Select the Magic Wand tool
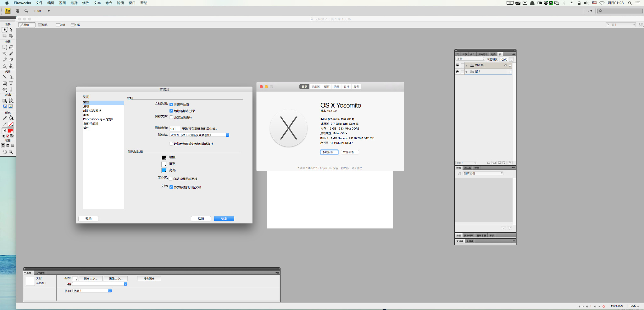Viewport: 644px width, 310px height. tap(5, 53)
